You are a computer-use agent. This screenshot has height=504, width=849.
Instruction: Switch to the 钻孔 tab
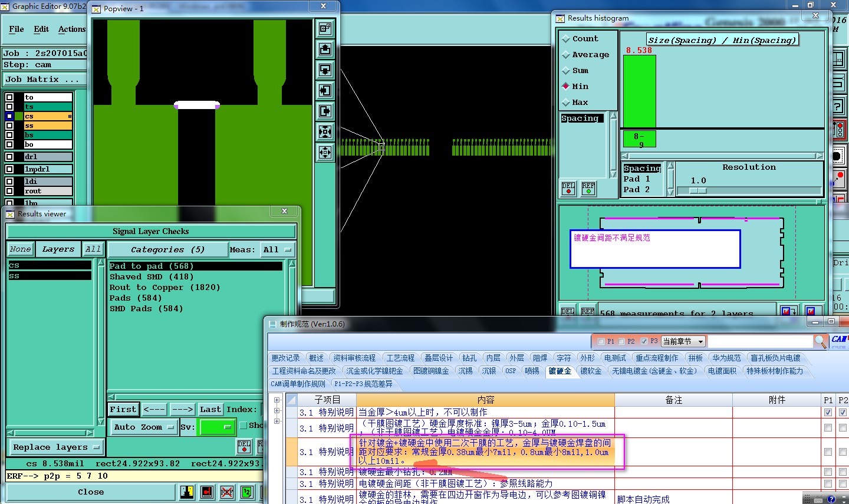pyautogui.click(x=469, y=358)
